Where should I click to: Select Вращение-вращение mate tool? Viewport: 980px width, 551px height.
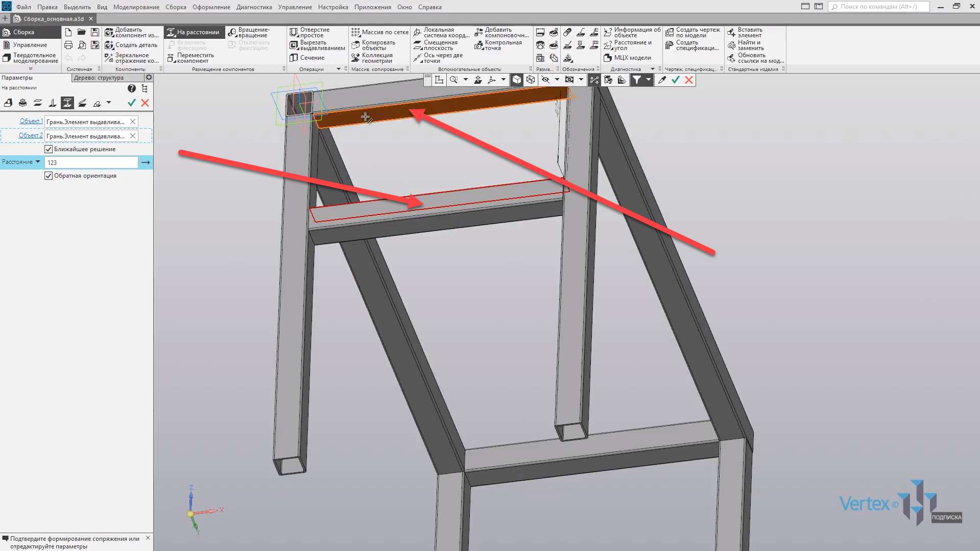click(249, 32)
